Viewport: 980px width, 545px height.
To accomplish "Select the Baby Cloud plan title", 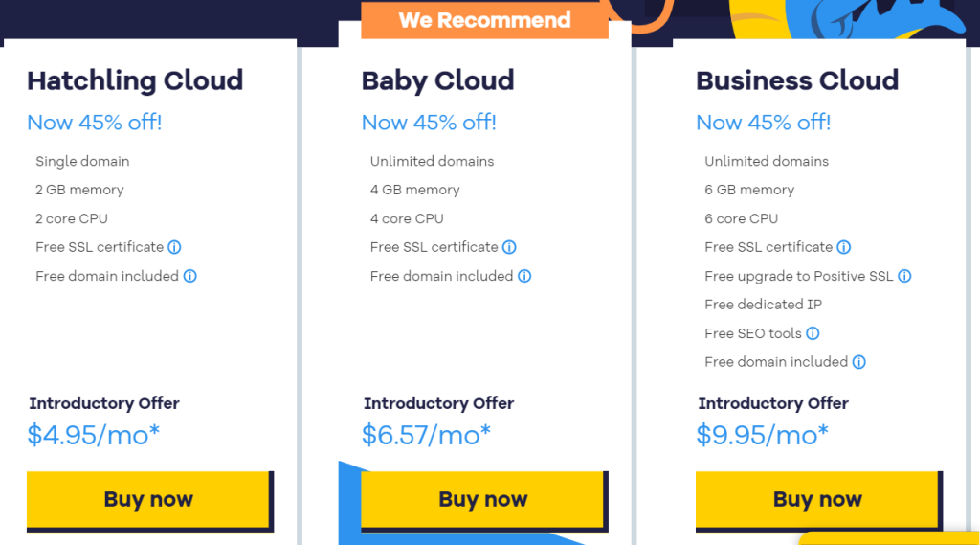I will [x=437, y=80].
